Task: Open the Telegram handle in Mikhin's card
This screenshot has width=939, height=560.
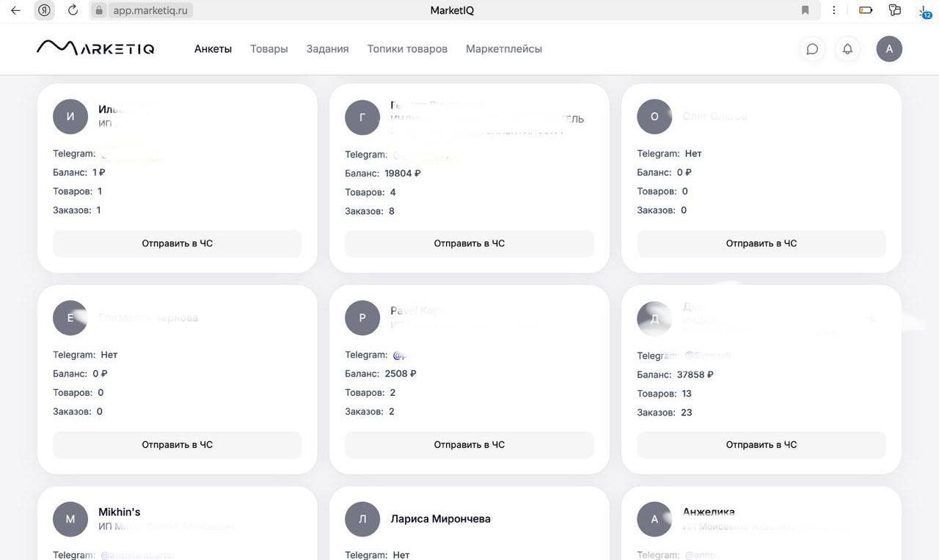Action: pyautogui.click(x=138, y=555)
